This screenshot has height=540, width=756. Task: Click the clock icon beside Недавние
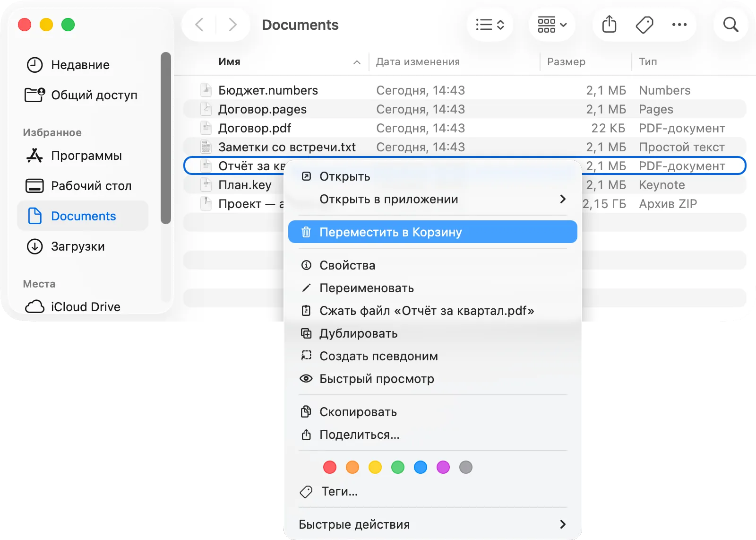pos(34,65)
